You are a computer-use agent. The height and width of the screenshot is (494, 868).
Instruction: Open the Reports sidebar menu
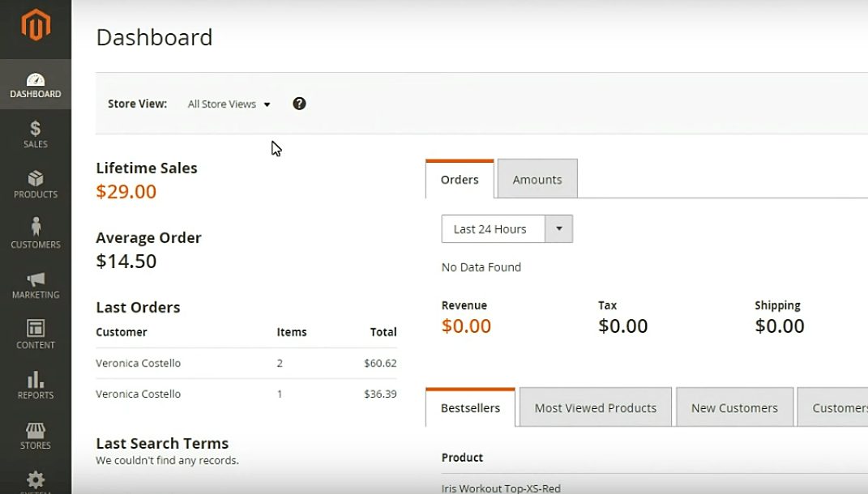(36, 385)
